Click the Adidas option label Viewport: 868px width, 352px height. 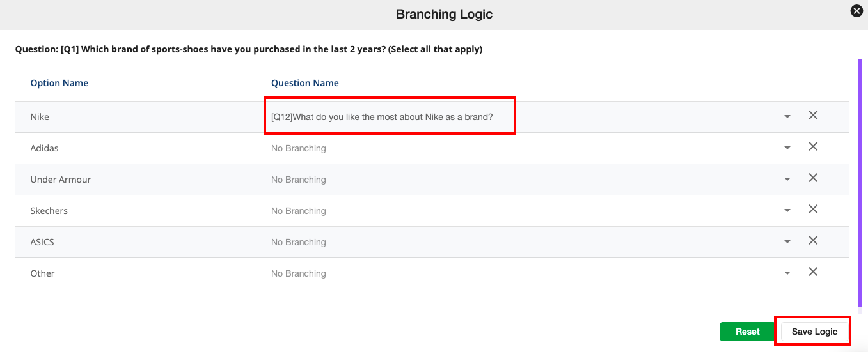(44, 148)
